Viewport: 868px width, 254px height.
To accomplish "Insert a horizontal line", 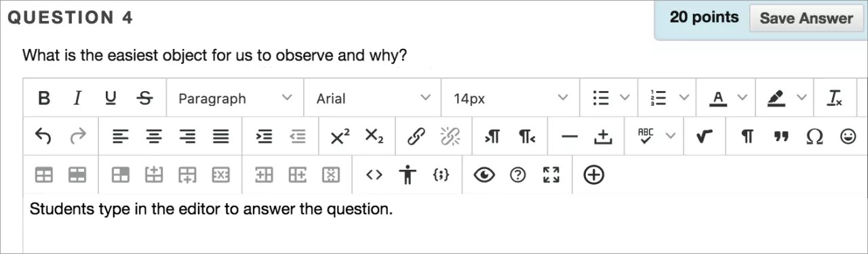I will [570, 137].
